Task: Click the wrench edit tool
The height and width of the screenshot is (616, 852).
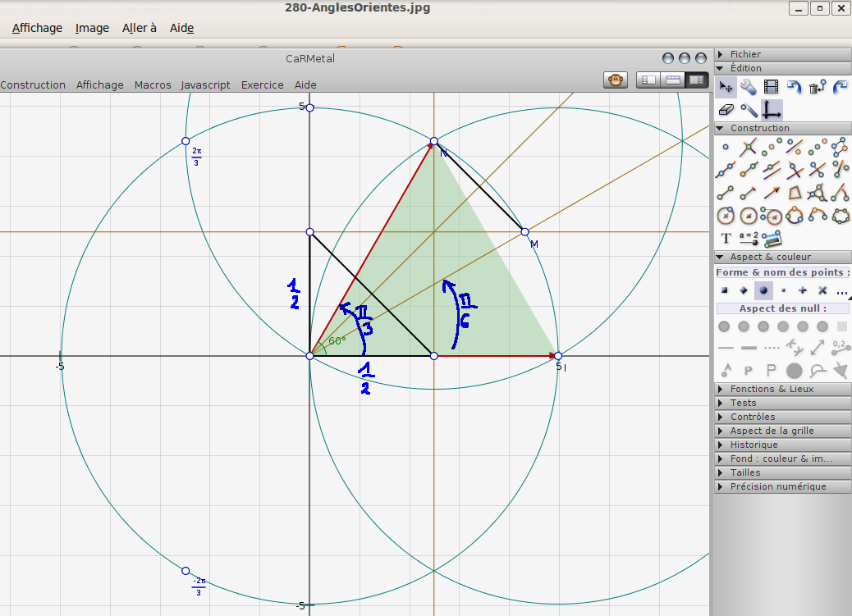Action: click(x=748, y=86)
